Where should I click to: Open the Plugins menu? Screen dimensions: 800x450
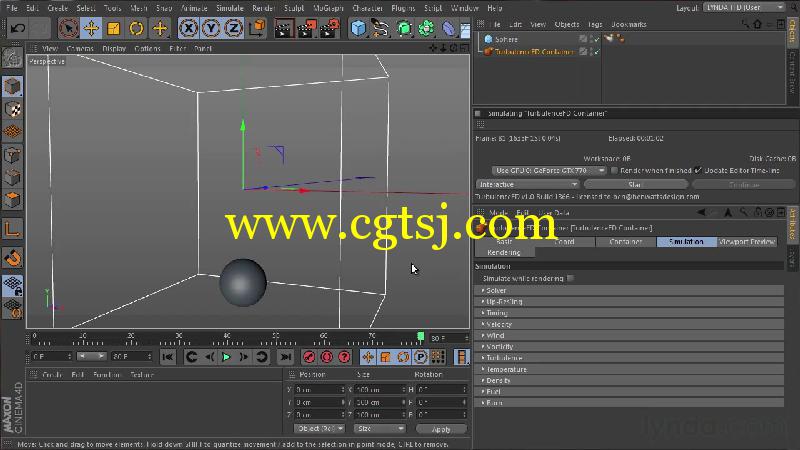click(403, 8)
